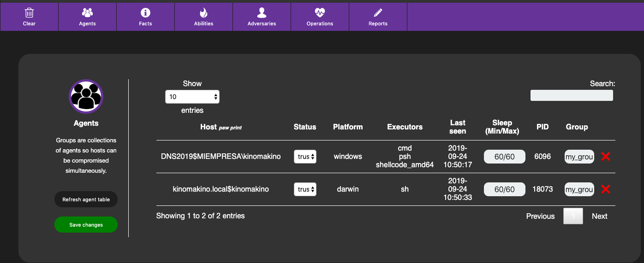Click the large Agents group avatar
The width and height of the screenshot is (644, 263).
[86, 96]
